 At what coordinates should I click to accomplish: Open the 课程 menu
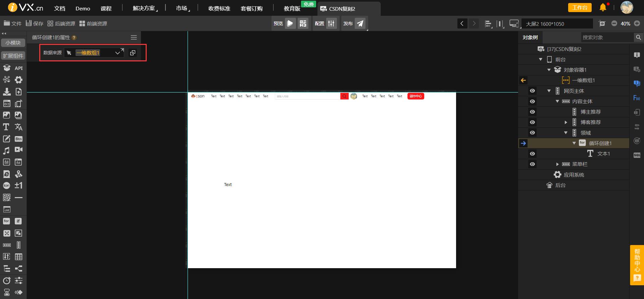click(x=106, y=8)
